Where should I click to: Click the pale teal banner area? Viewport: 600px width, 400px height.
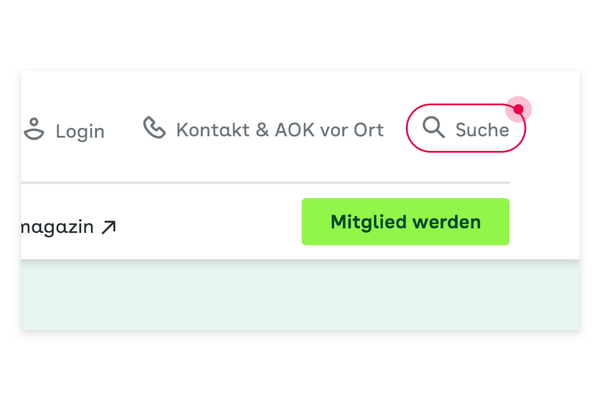300,295
